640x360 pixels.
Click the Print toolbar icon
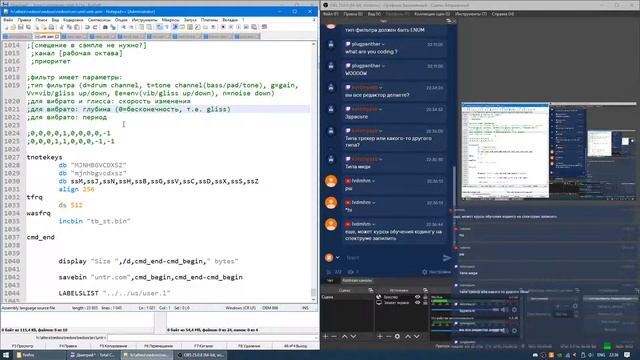coord(51,27)
